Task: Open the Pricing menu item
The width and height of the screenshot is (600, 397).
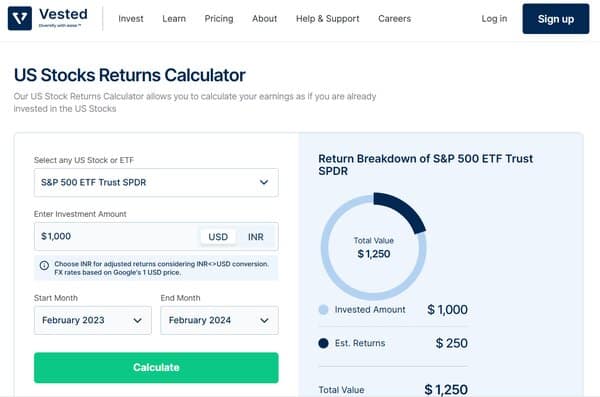Action: (x=219, y=19)
